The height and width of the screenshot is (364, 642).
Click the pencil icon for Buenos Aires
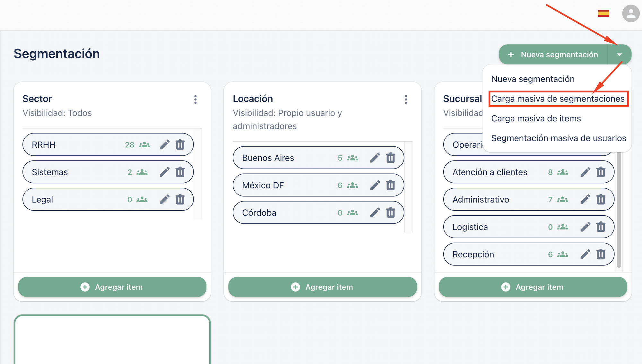[x=375, y=158]
